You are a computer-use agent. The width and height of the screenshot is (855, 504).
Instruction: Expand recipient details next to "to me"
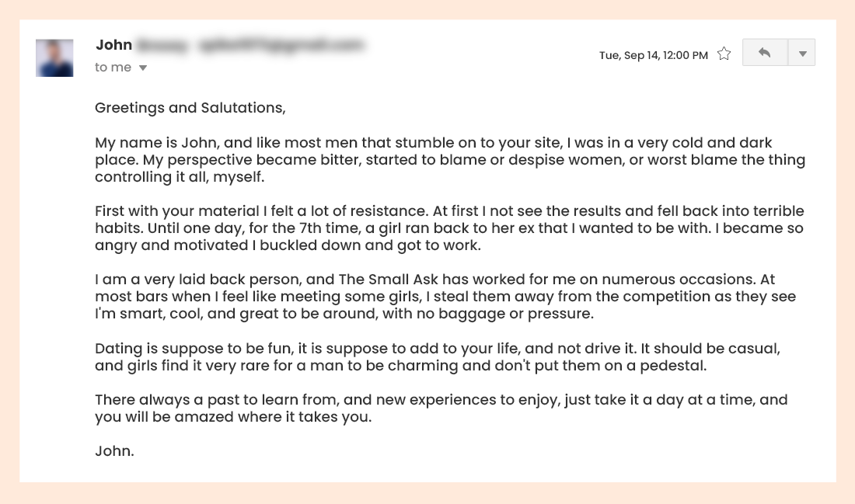[142, 68]
